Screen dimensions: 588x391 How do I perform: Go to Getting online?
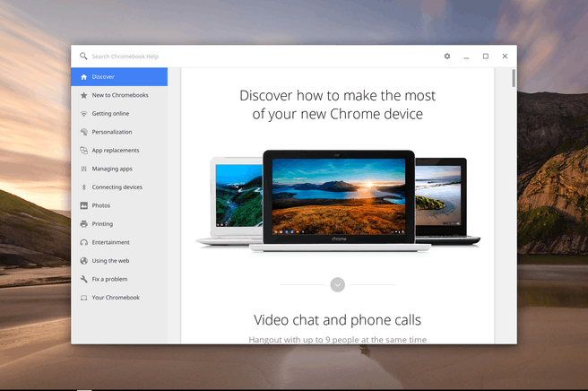click(119, 114)
